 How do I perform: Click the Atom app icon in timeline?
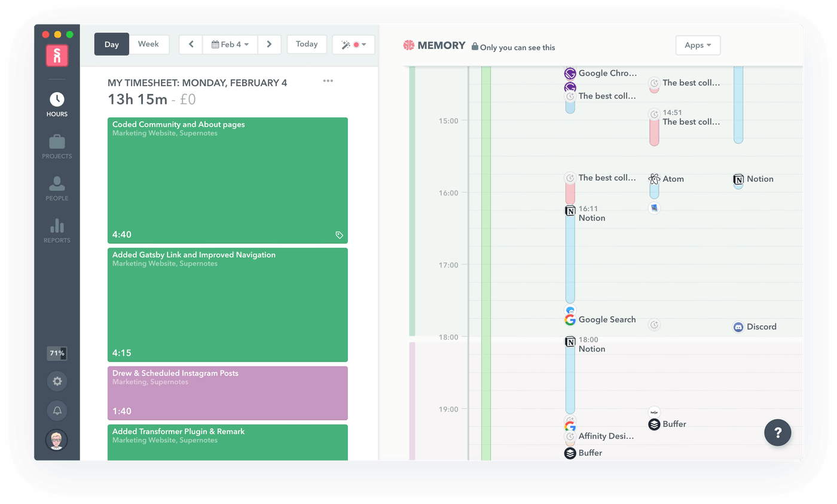tap(654, 179)
